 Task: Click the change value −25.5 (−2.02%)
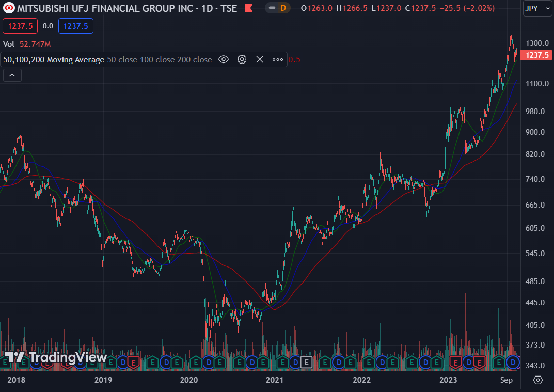(x=467, y=8)
